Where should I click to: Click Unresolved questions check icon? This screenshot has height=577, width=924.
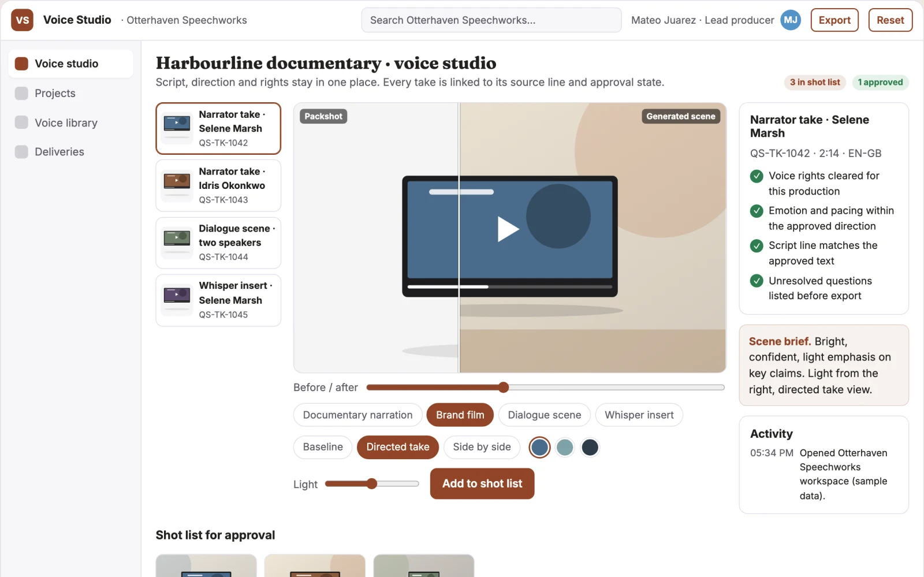click(x=757, y=281)
